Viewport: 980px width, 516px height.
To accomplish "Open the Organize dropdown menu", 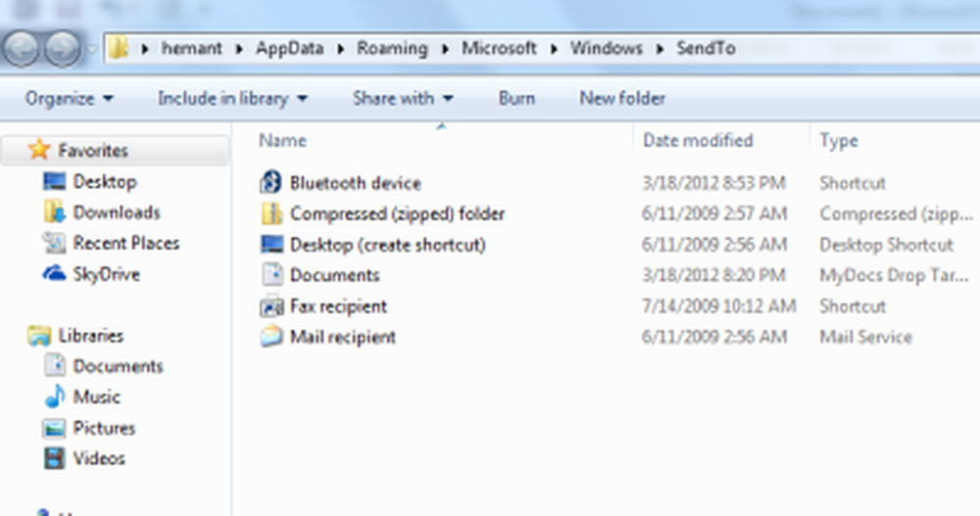I will pyautogui.click(x=69, y=98).
